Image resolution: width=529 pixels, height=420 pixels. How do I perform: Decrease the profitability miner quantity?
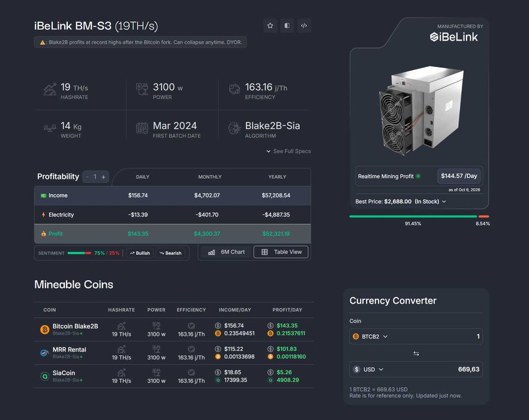[88, 176]
